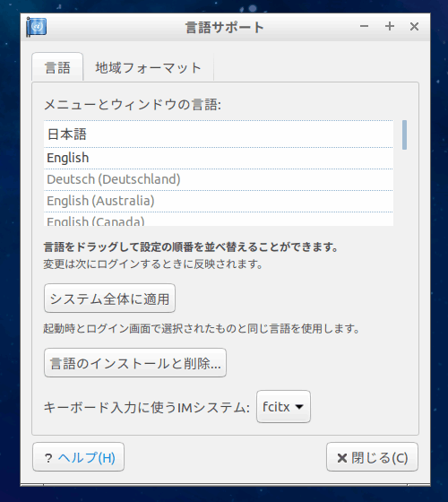Select English (Canada) entry
The image size is (448, 502).
[x=219, y=220]
